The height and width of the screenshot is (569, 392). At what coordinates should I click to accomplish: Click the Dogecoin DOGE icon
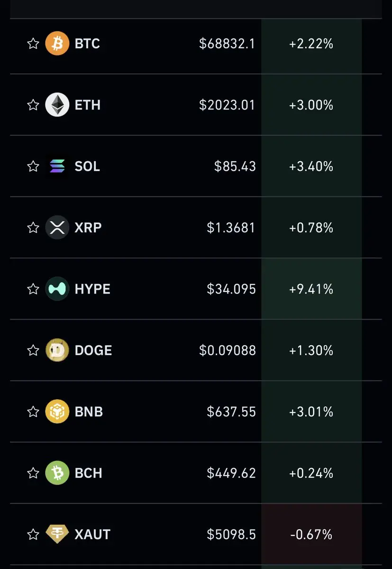(57, 350)
